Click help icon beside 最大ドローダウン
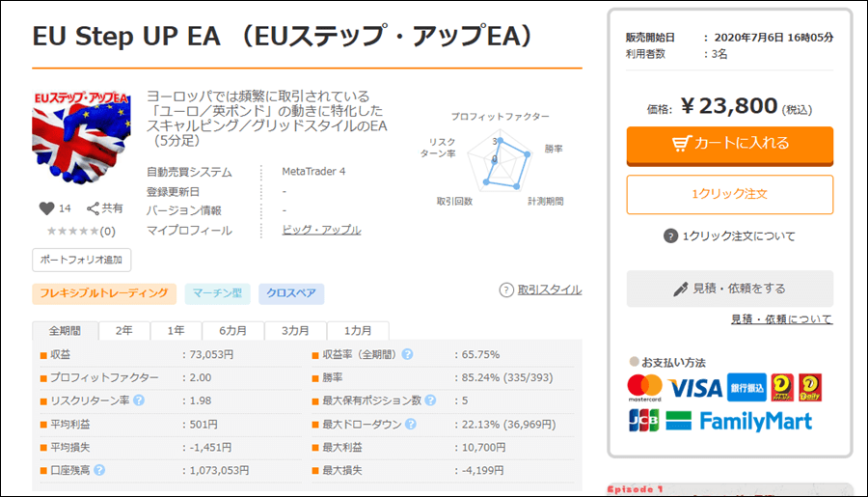Image resolution: width=868 pixels, height=497 pixels. (410, 424)
